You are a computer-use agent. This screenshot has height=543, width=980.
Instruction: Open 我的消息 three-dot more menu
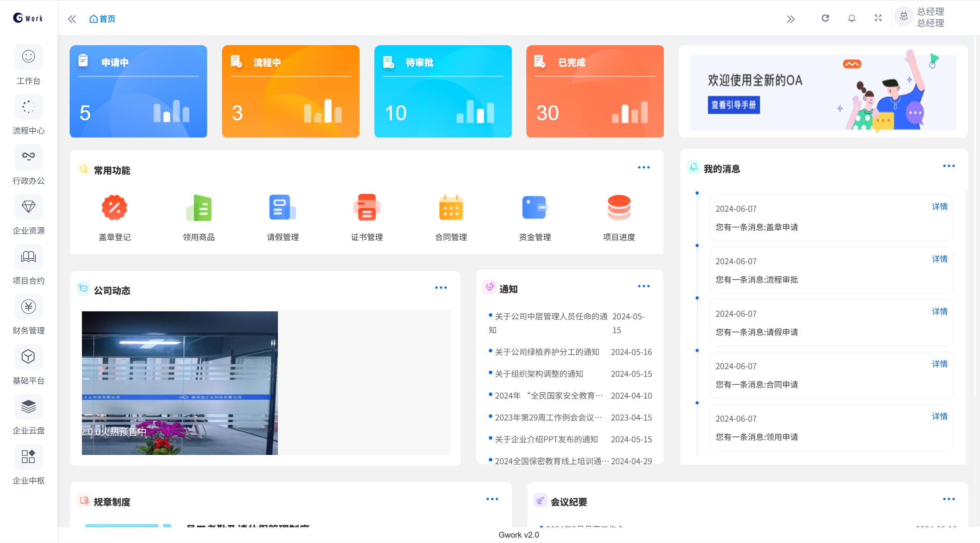click(x=949, y=166)
